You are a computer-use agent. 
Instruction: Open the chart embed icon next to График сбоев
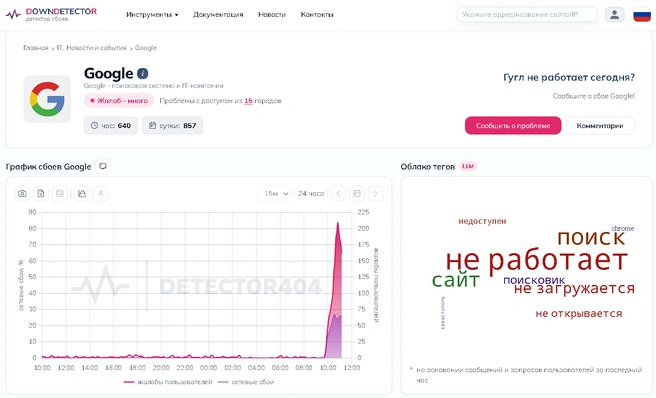102,167
